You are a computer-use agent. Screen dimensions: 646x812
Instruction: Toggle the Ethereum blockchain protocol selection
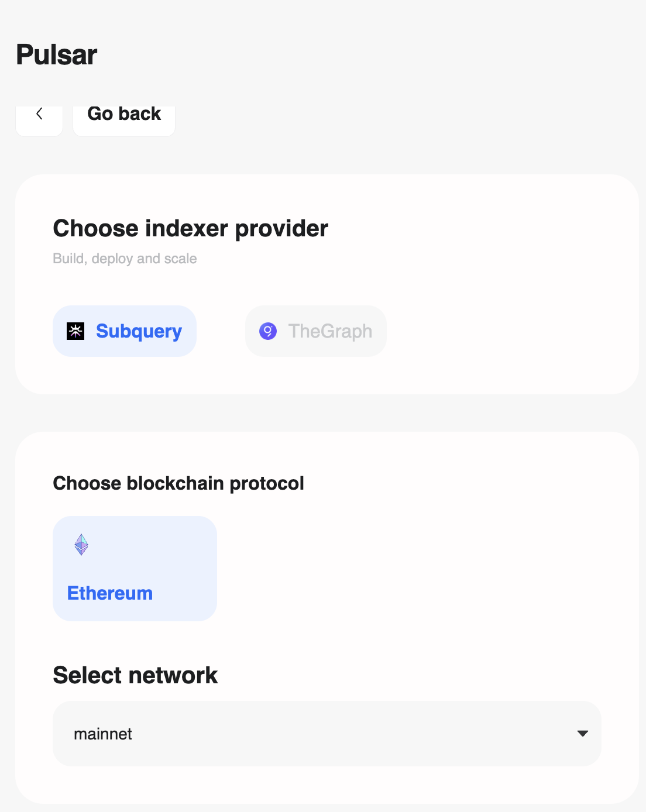[x=135, y=568]
